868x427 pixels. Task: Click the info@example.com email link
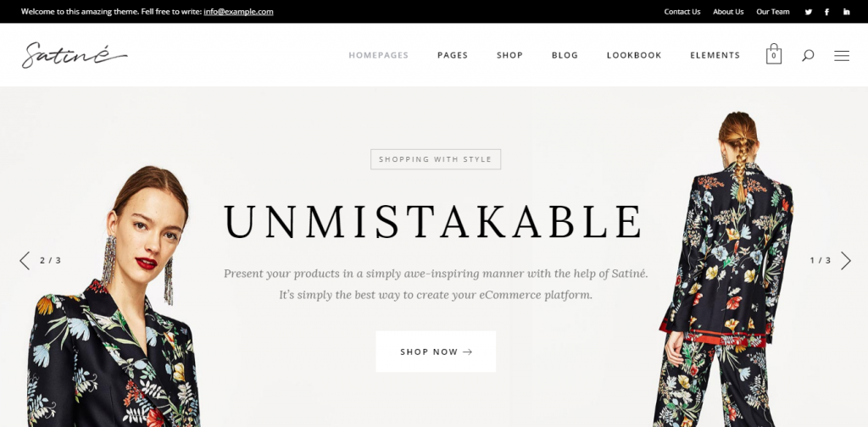[x=238, y=12]
